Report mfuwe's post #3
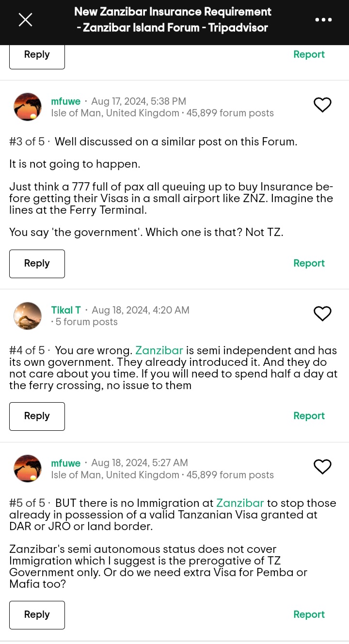The height and width of the screenshot is (644, 349). tap(309, 263)
